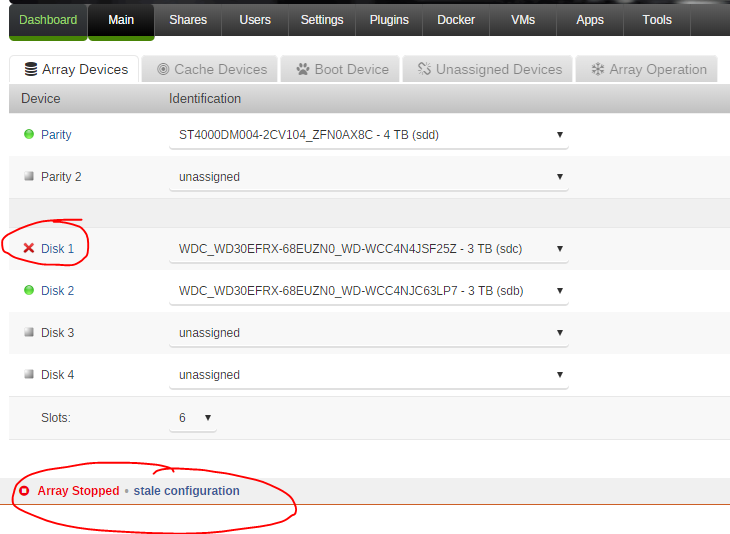
Task: Click the Array Stopped status text
Action: click(x=78, y=491)
